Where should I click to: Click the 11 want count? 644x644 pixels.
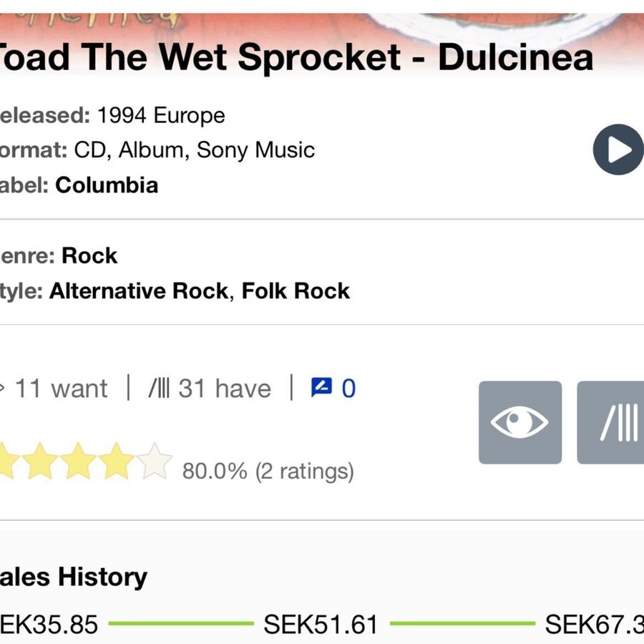click(x=60, y=389)
